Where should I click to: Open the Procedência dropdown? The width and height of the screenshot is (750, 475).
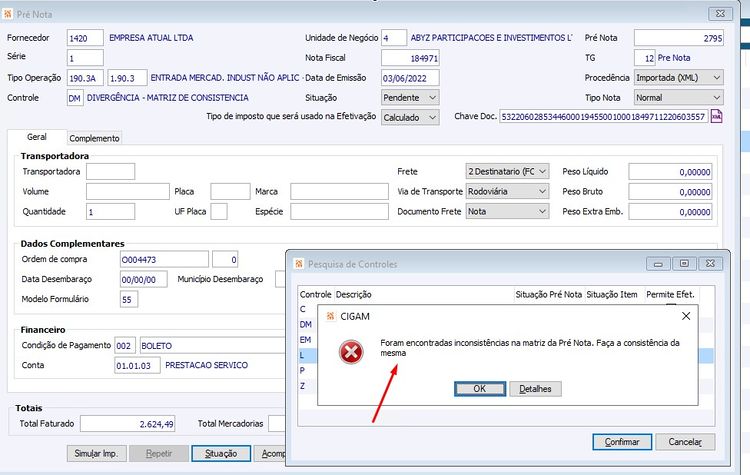[x=678, y=77]
